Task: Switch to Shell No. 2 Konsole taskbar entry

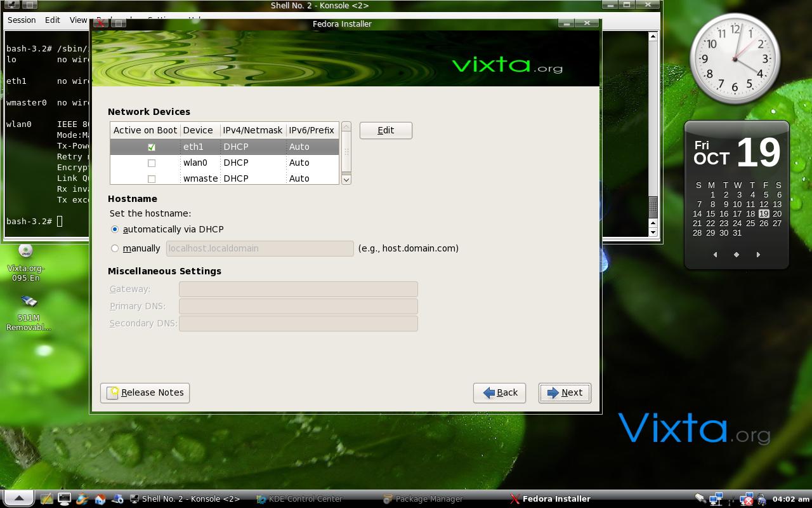Action: pos(185,499)
